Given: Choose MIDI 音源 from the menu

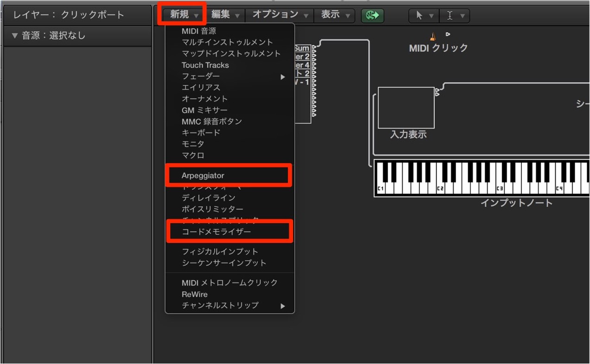Looking at the screenshot, I should pyautogui.click(x=230, y=31).
